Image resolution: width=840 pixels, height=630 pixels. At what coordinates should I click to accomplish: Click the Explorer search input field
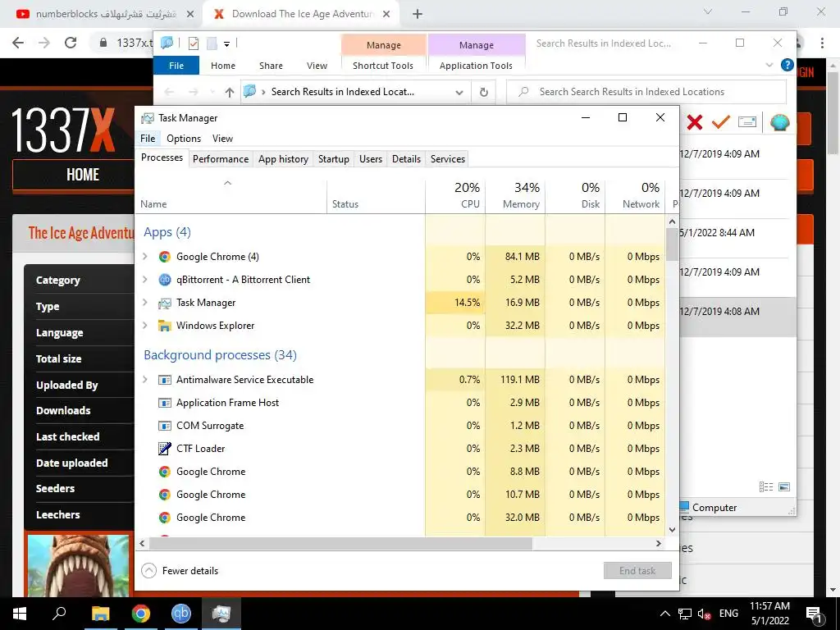coord(646,92)
